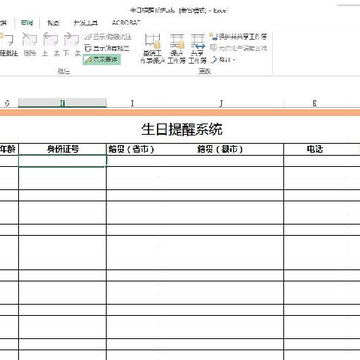Click the 电话 header cell

(315, 149)
